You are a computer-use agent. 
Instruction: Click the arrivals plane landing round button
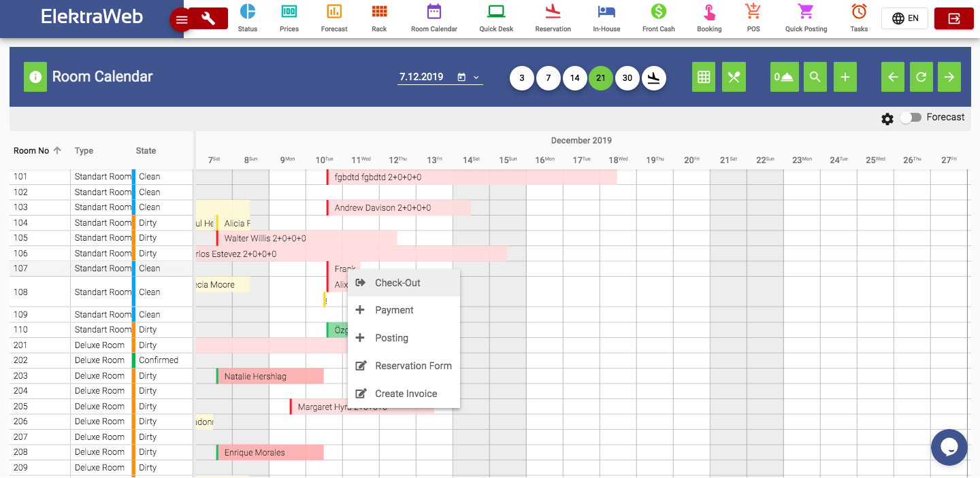click(x=653, y=78)
